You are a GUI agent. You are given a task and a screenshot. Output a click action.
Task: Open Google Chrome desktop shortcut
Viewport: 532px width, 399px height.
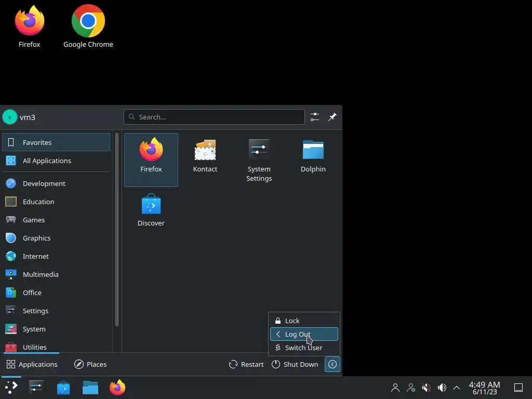pos(88,21)
